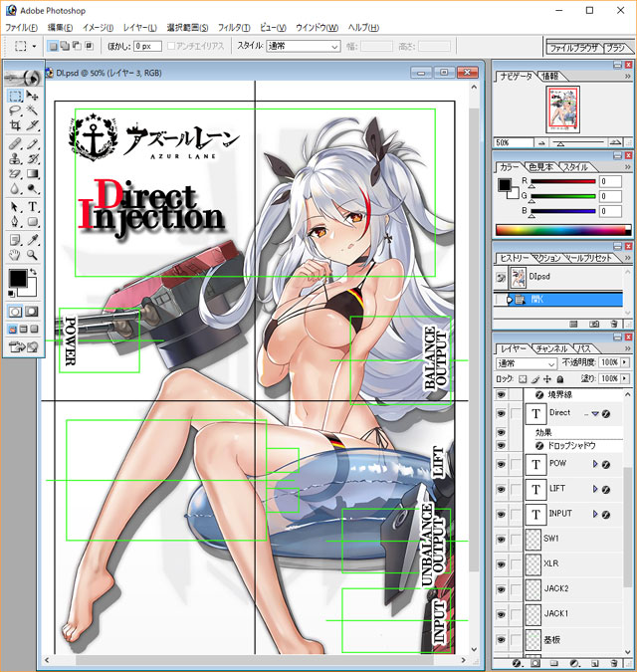Switch to the チャンネル tab

(551, 348)
